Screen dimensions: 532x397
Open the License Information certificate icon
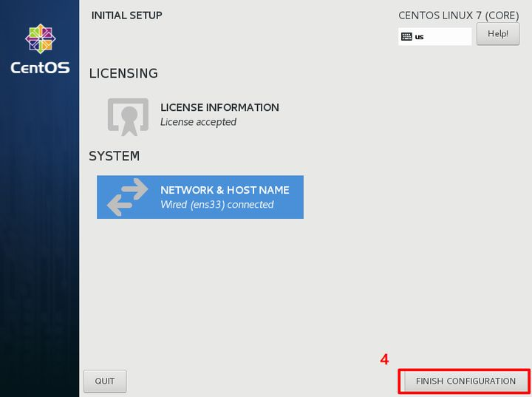click(x=128, y=115)
